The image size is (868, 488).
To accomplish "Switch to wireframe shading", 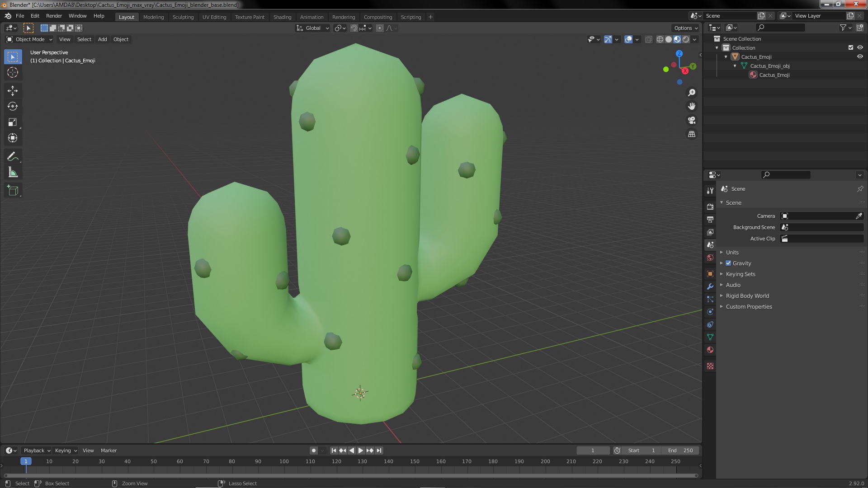I will click(660, 39).
